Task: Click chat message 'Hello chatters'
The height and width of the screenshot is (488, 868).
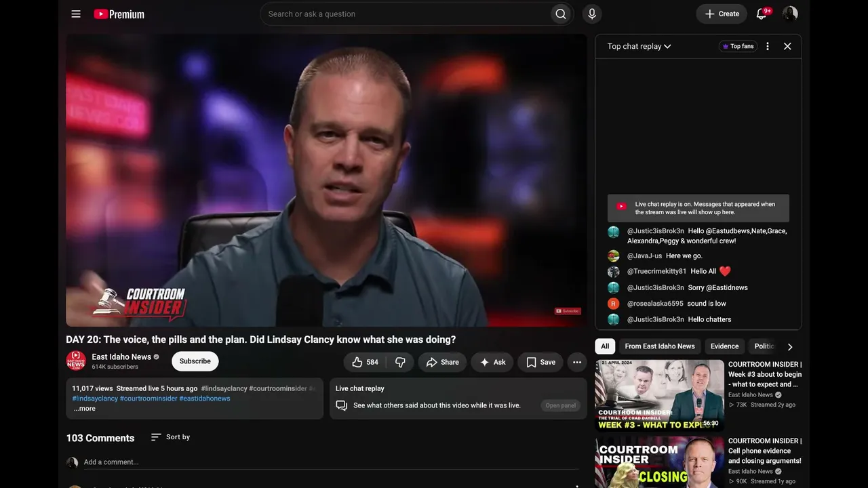Action: (709, 319)
